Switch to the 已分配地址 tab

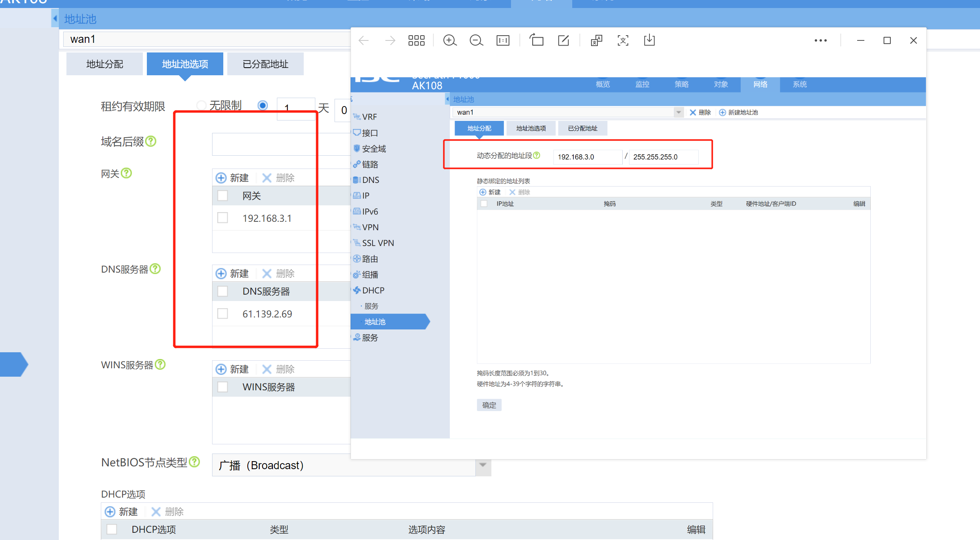(x=265, y=64)
